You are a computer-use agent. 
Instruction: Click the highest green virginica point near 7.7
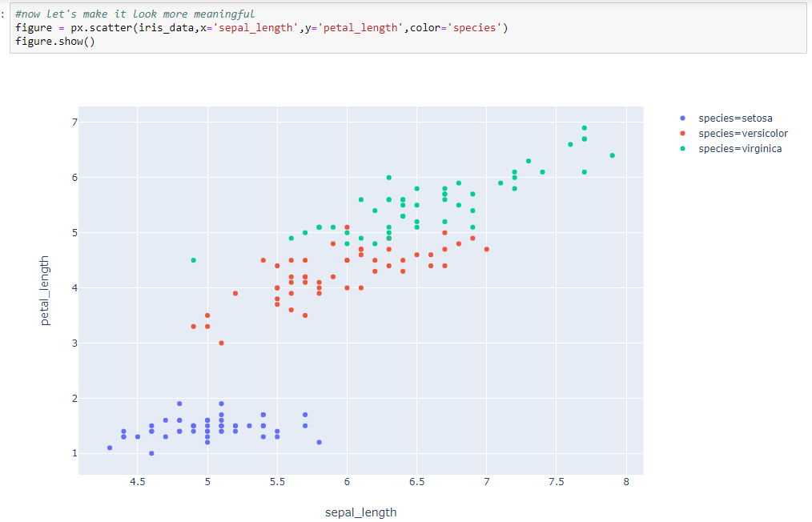(x=584, y=126)
